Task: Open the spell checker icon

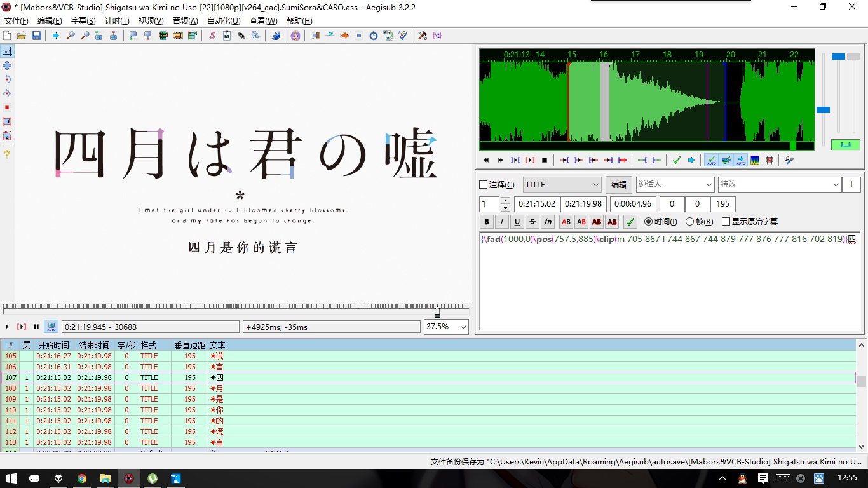Action: tap(403, 36)
